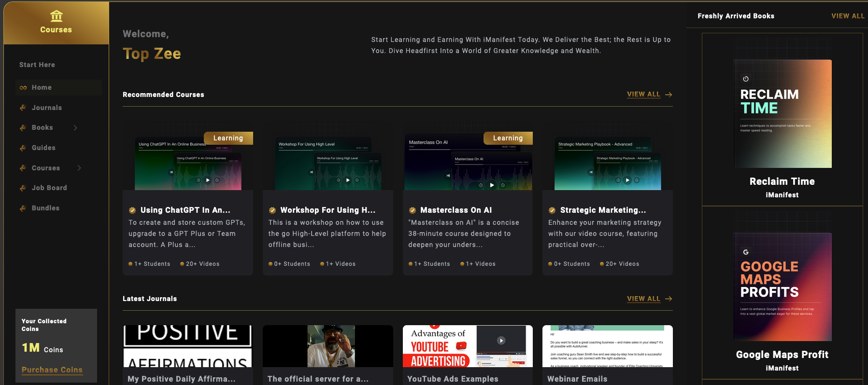The width and height of the screenshot is (868, 385).
Task: Click the arrow icon after Latest Journals View All
Action: coord(669,299)
